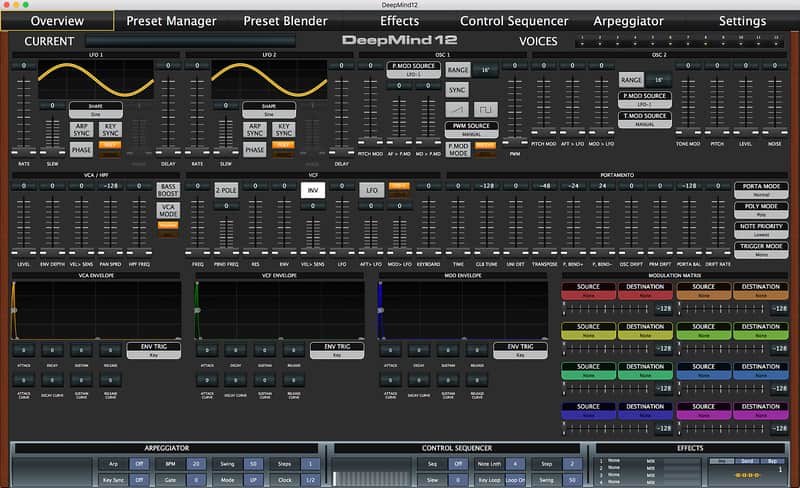Open the Control Sequencer tab
Image resolution: width=800 pixels, height=488 pixels.
pyautogui.click(x=514, y=21)
